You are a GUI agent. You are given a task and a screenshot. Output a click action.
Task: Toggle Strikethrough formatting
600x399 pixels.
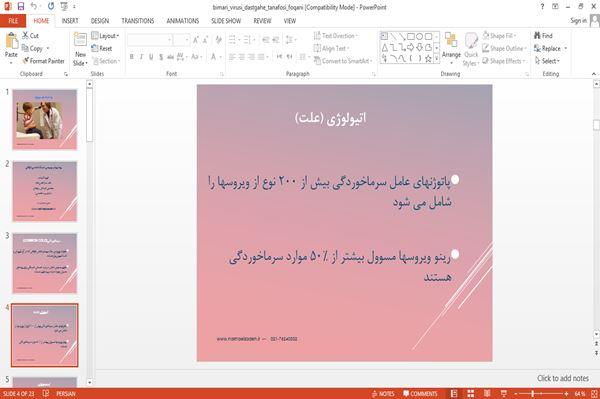170,57
